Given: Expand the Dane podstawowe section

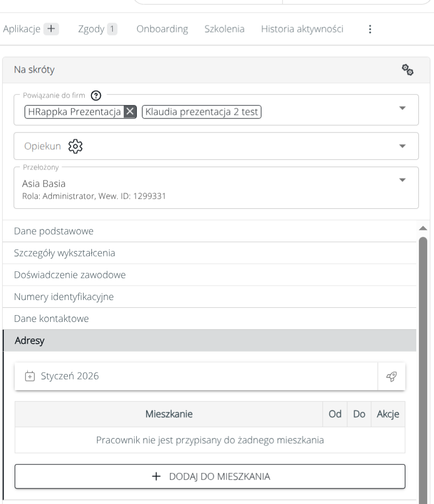Looking at the screenshot, I should (x=209, y=231).
